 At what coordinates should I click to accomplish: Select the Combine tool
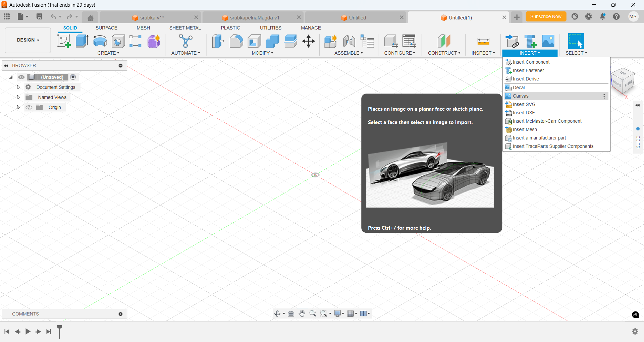[x=272, y=41]
